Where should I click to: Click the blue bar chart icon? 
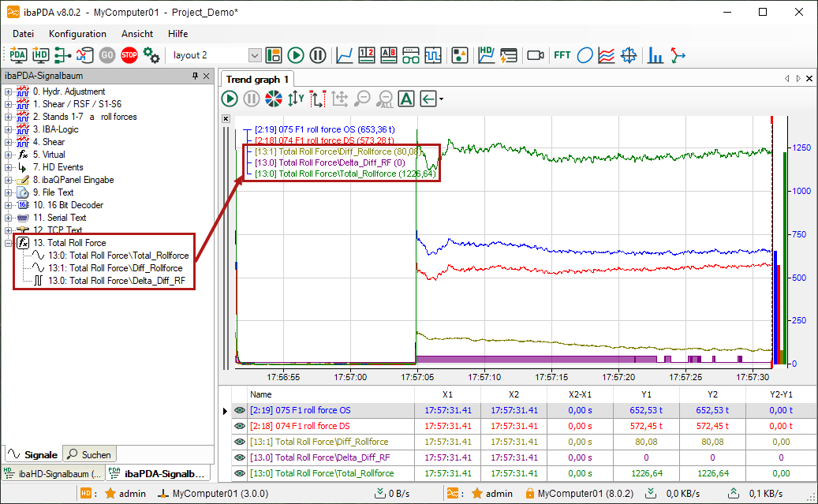pyautogui.click(x=655, y=55)
